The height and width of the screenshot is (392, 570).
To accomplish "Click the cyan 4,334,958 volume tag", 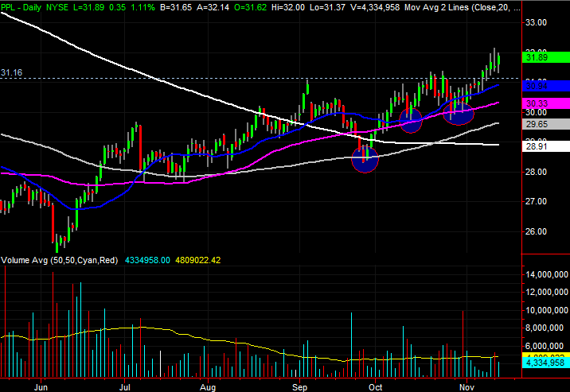I will click(x=545, y=363).
